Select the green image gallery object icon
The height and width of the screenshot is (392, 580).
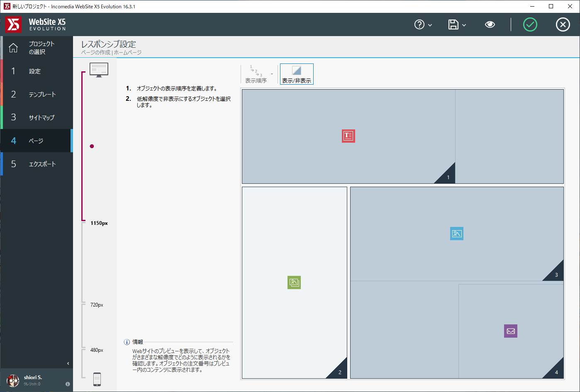coord(294,282)
